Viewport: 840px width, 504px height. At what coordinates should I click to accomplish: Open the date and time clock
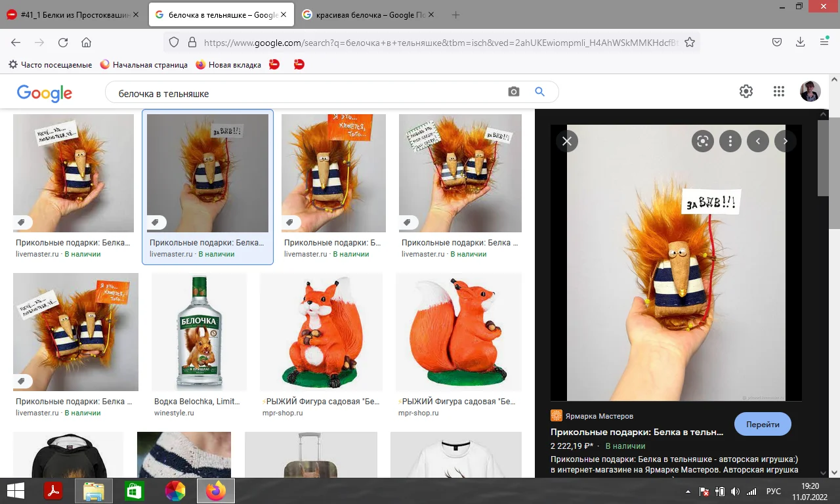point(810,492)
